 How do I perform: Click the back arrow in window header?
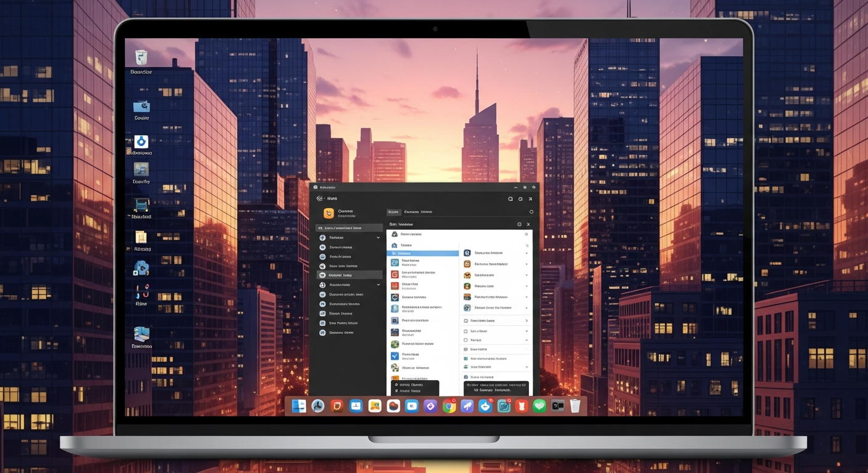320,198
